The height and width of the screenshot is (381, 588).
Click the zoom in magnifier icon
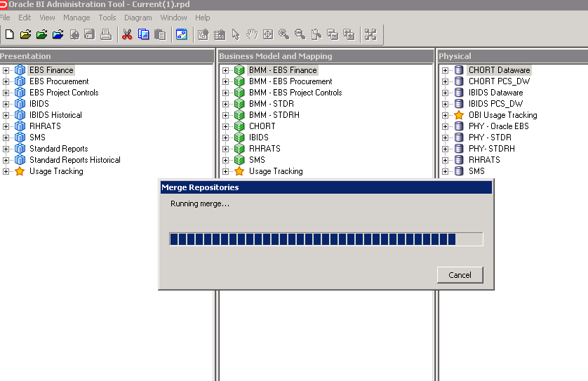click(x=284, y=35)
